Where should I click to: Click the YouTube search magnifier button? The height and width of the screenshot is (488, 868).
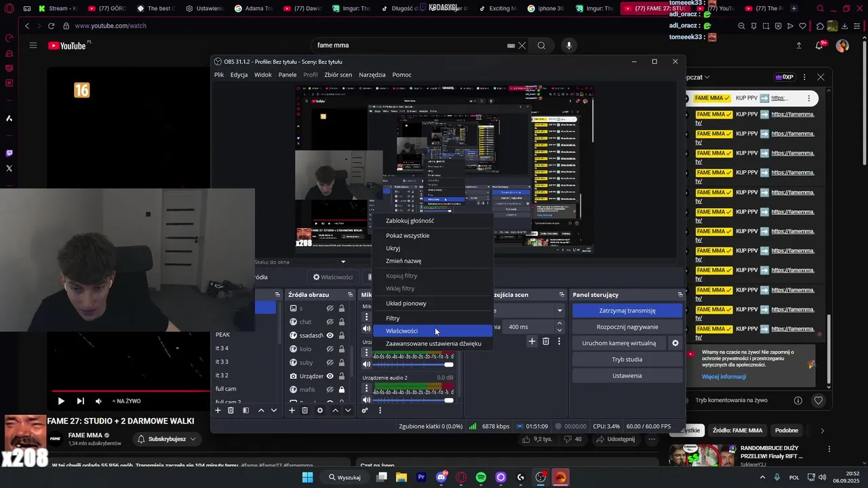tap(541, 45)
